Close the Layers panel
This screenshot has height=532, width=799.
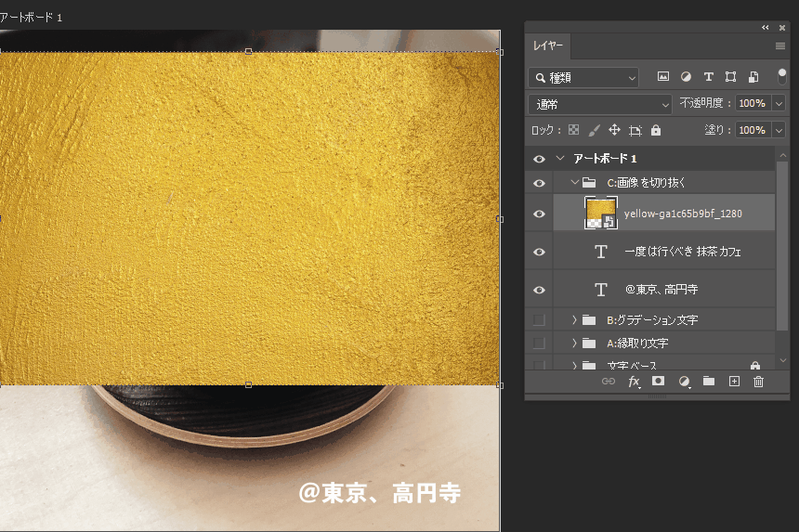[x=781, y=28]
